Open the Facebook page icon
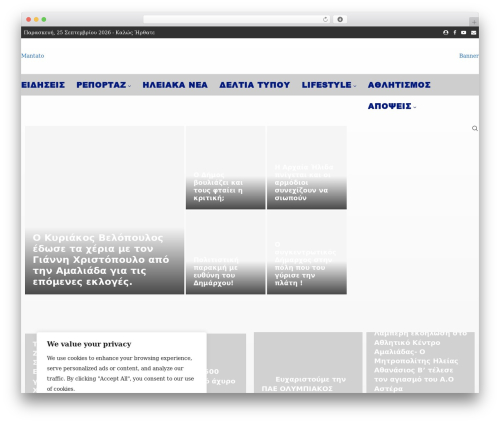The width and height of the screenshot is (500, 423). tap(455, 32)
